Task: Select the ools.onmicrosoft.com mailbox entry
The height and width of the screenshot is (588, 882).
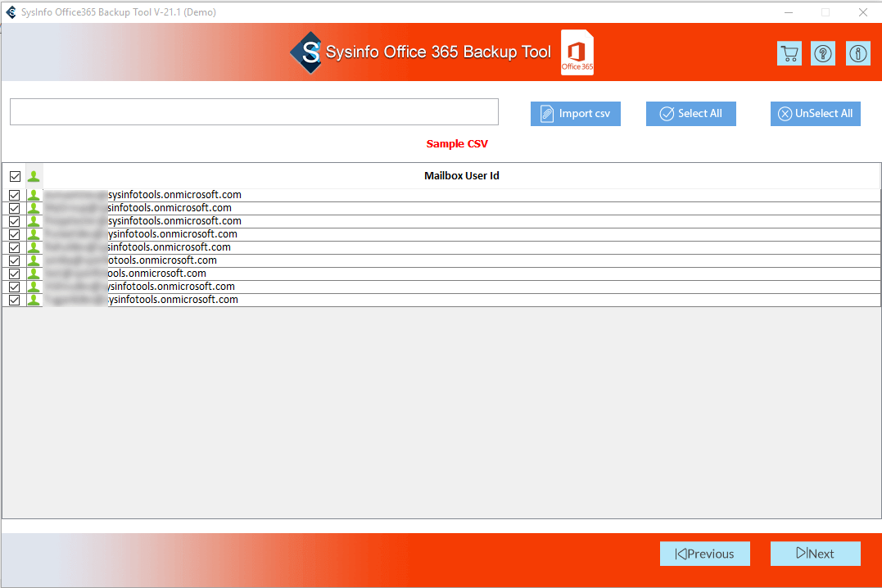Action: [x=461, y=274]
